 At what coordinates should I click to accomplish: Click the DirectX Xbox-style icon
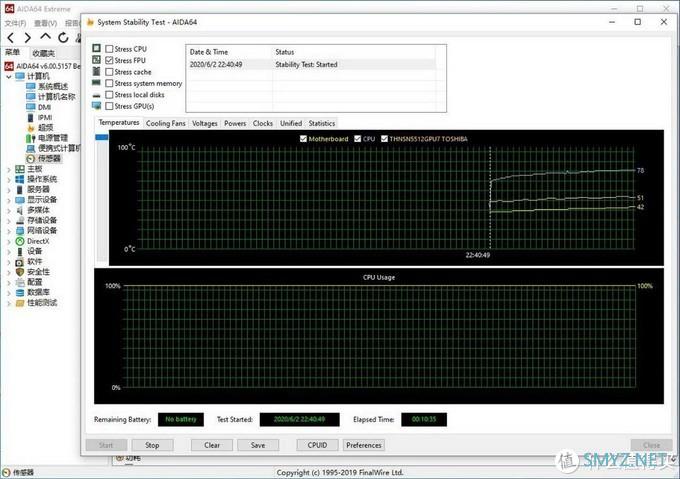(x=20, y=241)
